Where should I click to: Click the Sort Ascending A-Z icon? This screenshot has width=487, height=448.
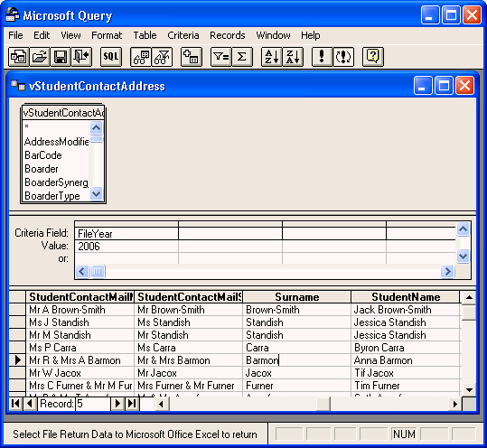(x=272, y=57)
